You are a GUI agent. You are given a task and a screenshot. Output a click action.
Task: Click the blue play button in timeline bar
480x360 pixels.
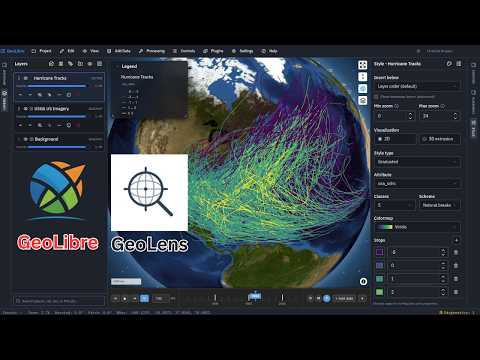pos(327,298)
